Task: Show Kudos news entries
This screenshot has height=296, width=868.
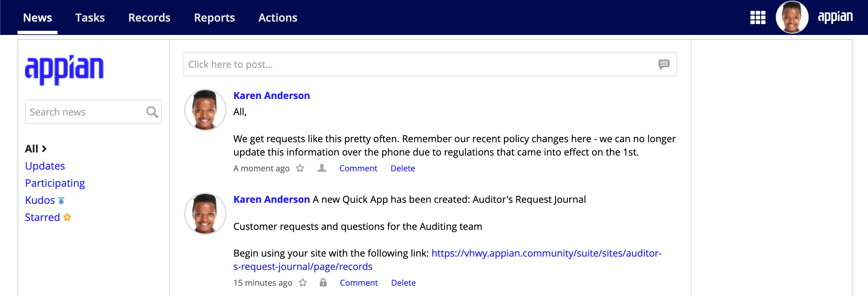Action: (40, 200)
